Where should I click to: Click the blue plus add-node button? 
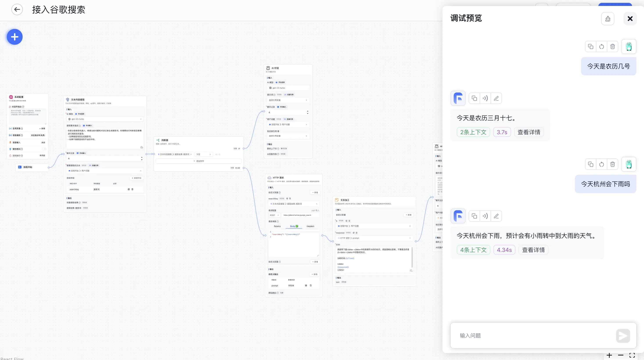point(14,37)
